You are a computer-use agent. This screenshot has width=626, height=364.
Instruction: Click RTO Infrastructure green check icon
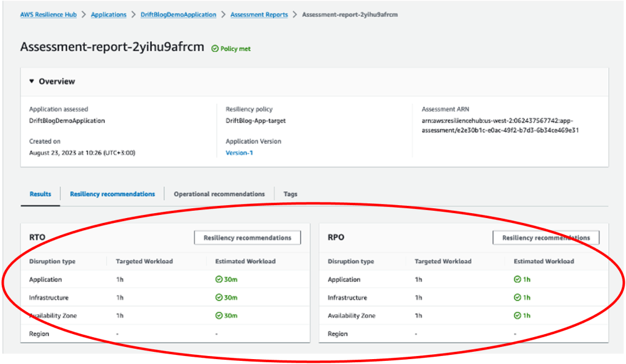click(x=219, y=297)
